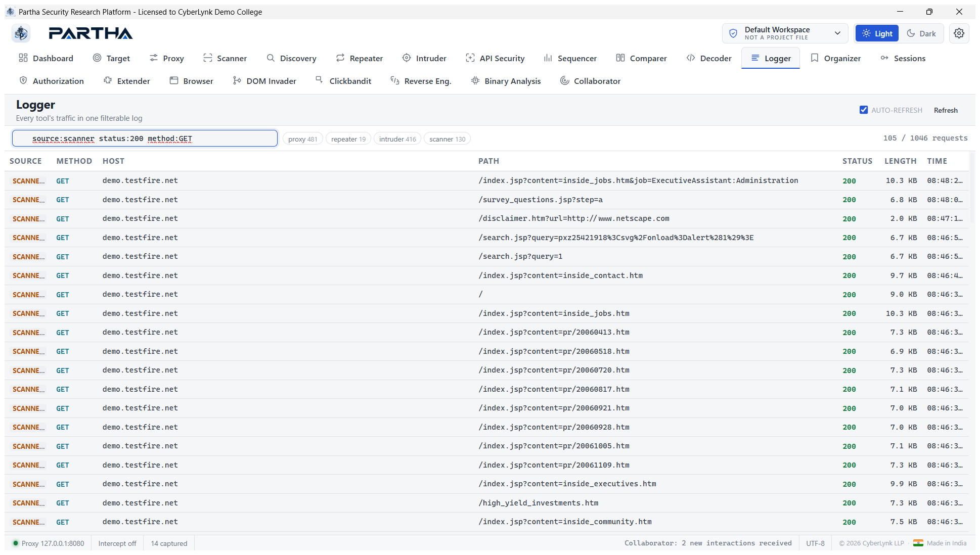
Task: Toggle Intercept off in status bar
Action: click(x=117, y=543)
